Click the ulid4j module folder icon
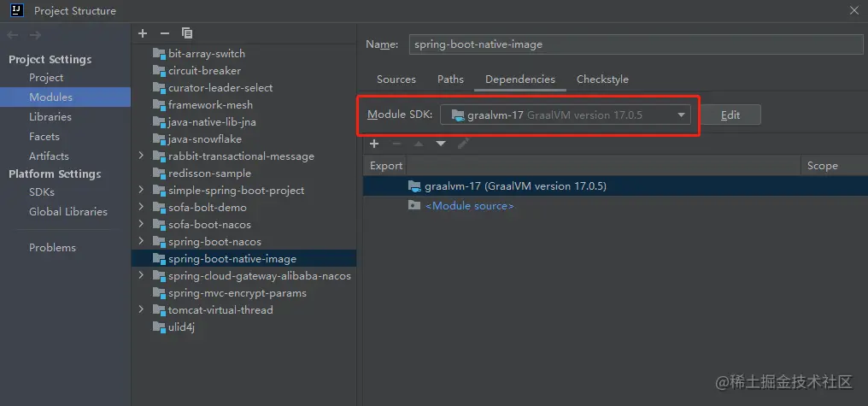The width and height of the screenshot is (868, 406). click(160, 327)
